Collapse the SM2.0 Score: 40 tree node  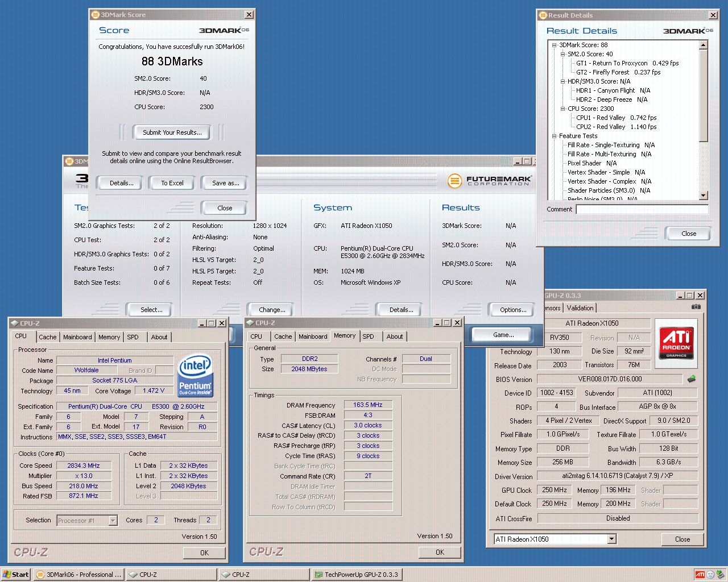pyautogui.click(x=562, y=54)
